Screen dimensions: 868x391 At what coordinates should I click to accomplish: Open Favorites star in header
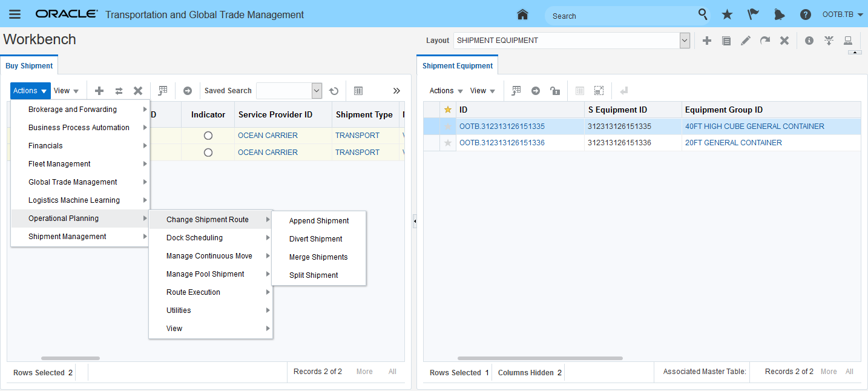click(727, 15)
